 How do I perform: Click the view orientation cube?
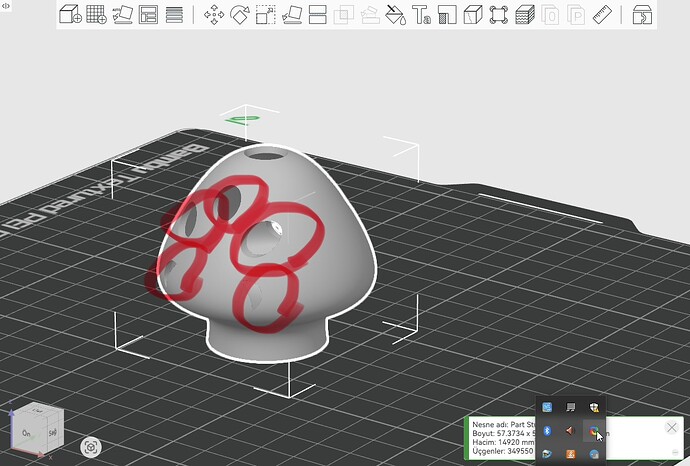pos(37,429)
